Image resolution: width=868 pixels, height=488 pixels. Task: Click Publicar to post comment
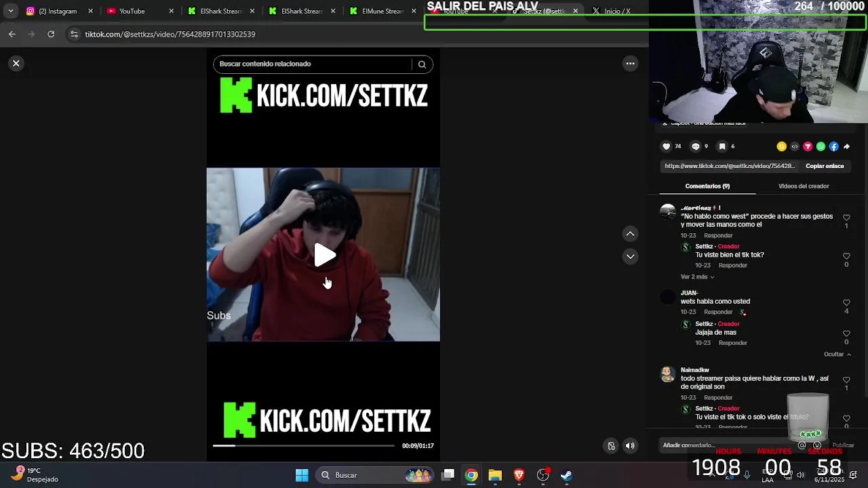pyautogui.click(x=843, y=445)
